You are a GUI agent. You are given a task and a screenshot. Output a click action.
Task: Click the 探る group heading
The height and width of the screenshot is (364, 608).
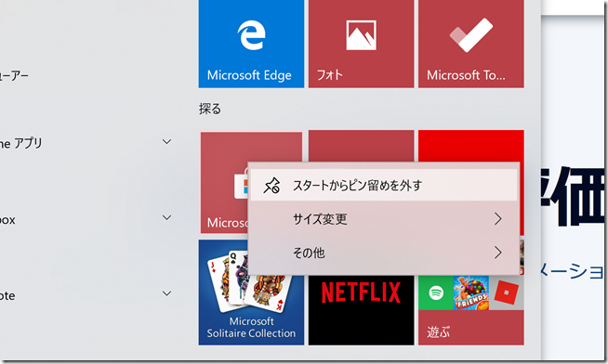pos(210,109)
